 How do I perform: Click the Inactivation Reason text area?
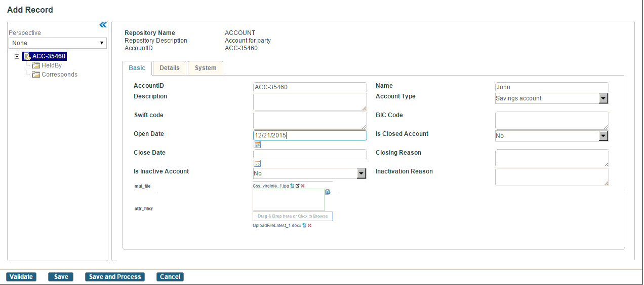point(552,177)
